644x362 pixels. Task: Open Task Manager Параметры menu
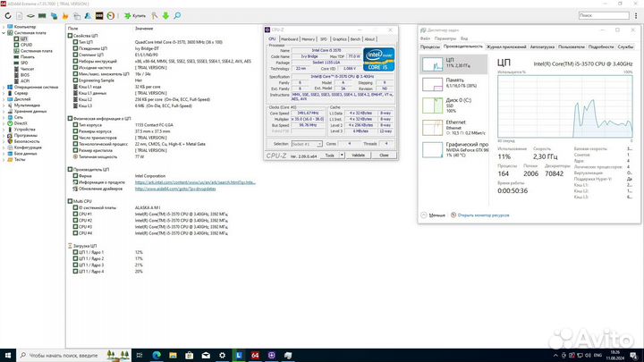tap(445, 38)
